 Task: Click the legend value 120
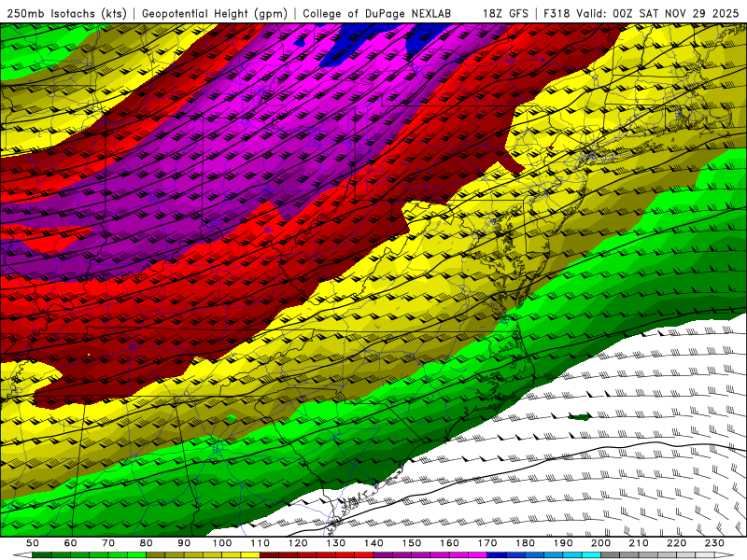pos(298,543)
